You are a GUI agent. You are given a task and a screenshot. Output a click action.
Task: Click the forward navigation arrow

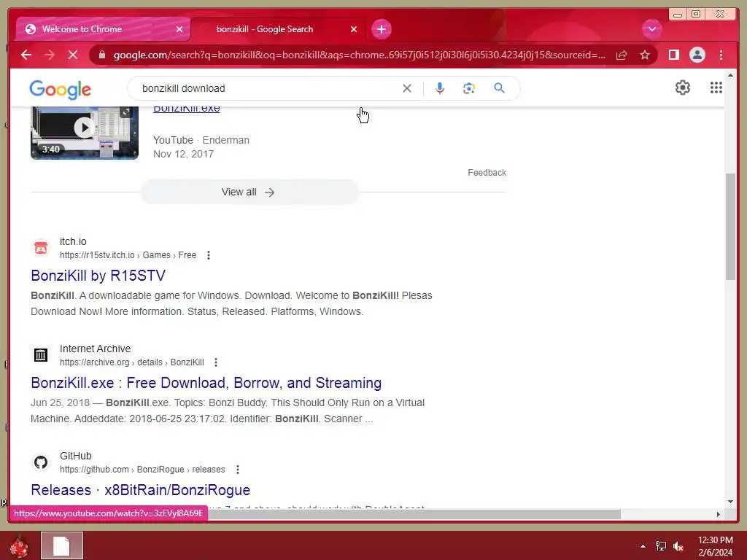coord(50,55)
